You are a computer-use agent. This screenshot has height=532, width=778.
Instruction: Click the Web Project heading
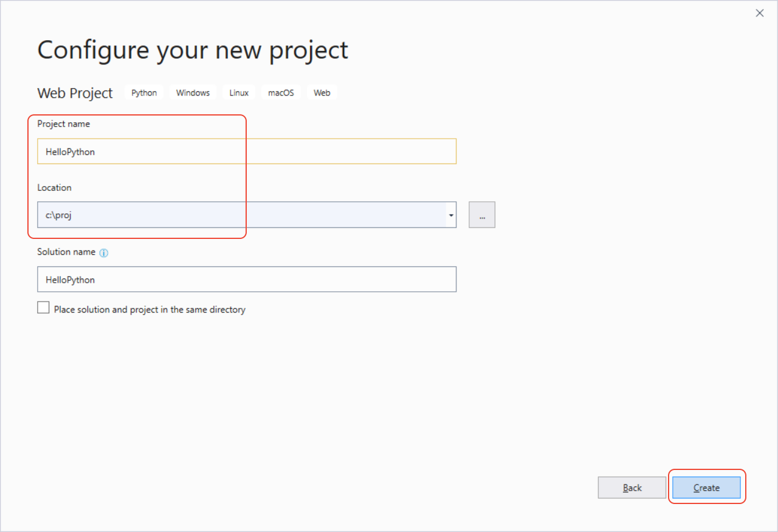[x=75, y=93]
